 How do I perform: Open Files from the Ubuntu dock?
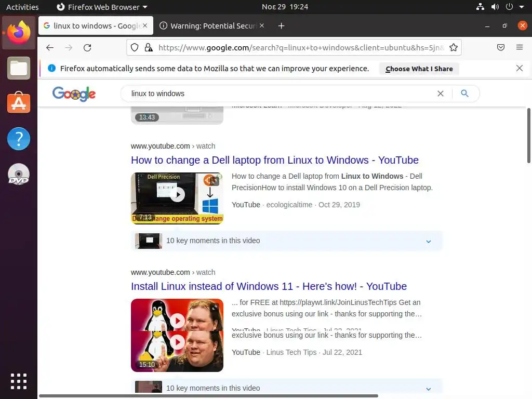(x=19, y=68)
